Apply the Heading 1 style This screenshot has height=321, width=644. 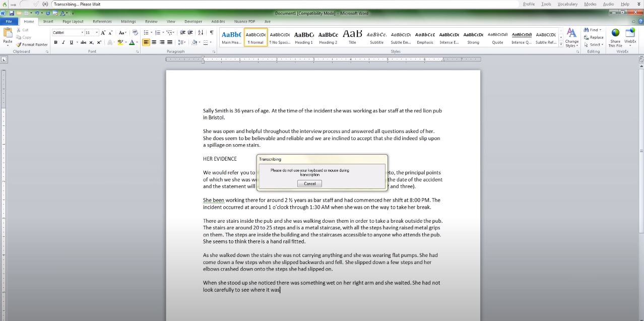point(304,37)
